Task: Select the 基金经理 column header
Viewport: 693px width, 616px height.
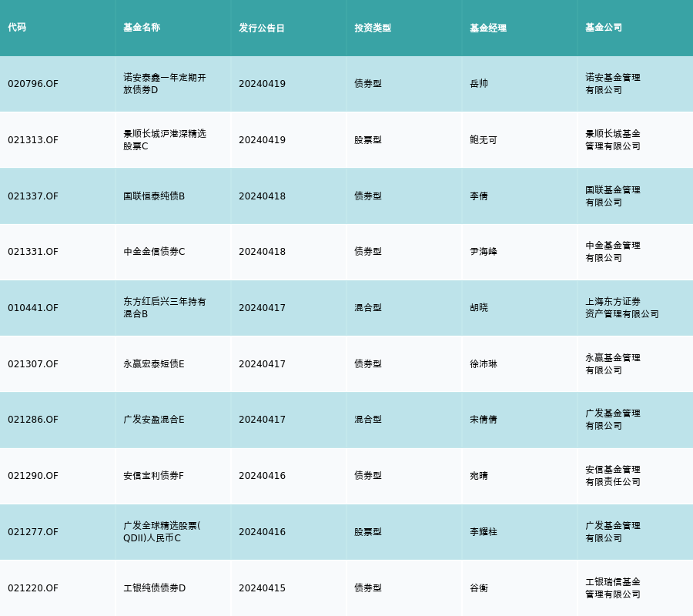Action: coord(488,28)
